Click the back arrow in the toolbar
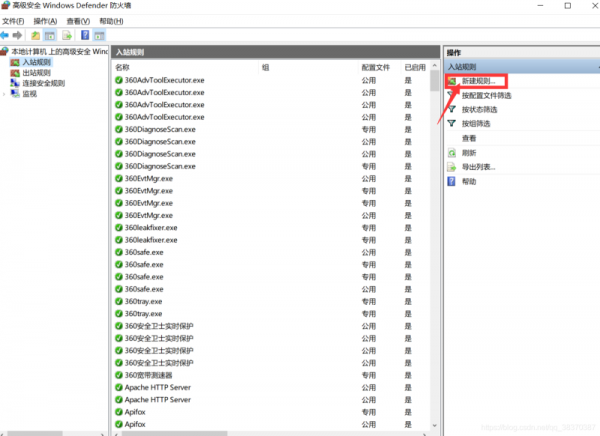 (x=6, y=35)
